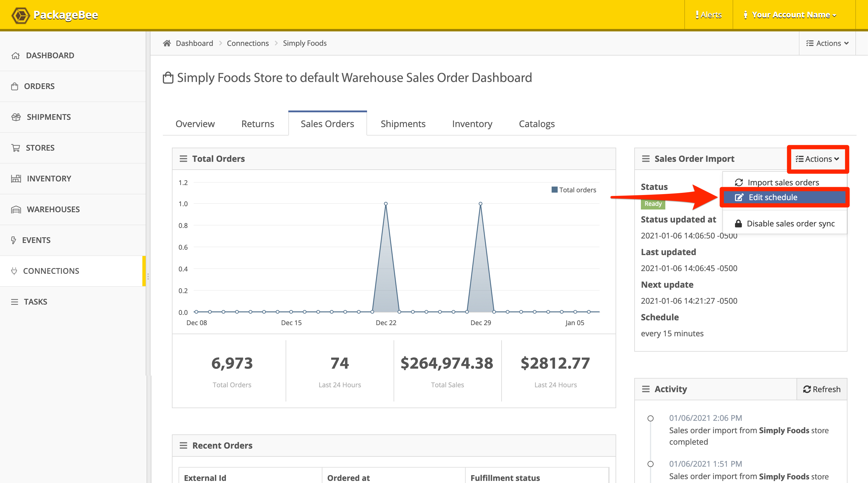Click the $2812.77 Last 24 Hours figure
The image size is (868, 483).
click(555, 363)
